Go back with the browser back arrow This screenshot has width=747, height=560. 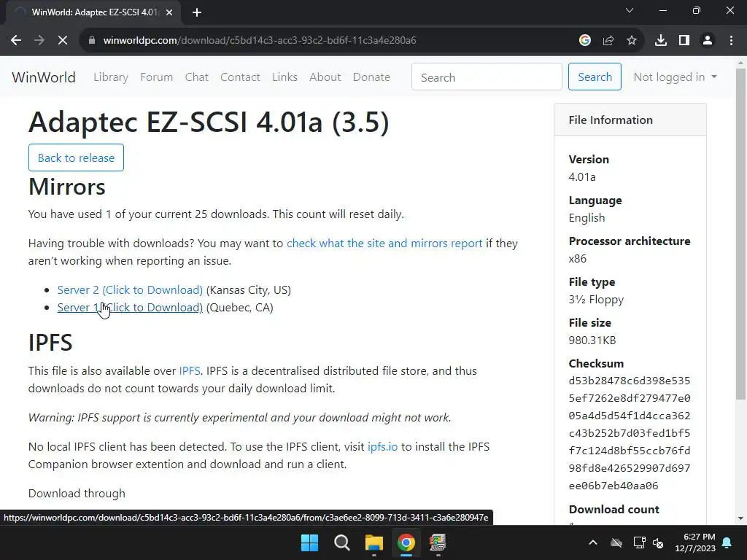coord(16,41)
